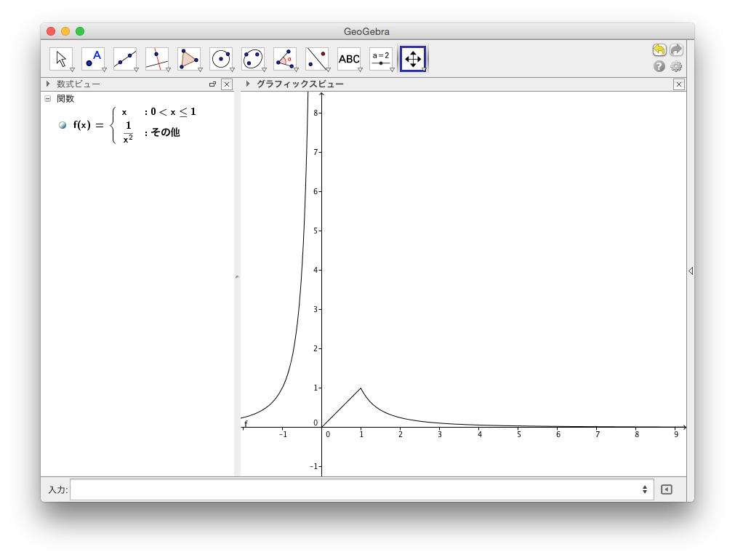Select the ABC Text tool
Screen dimensions: 735x560
coord(349,59)
